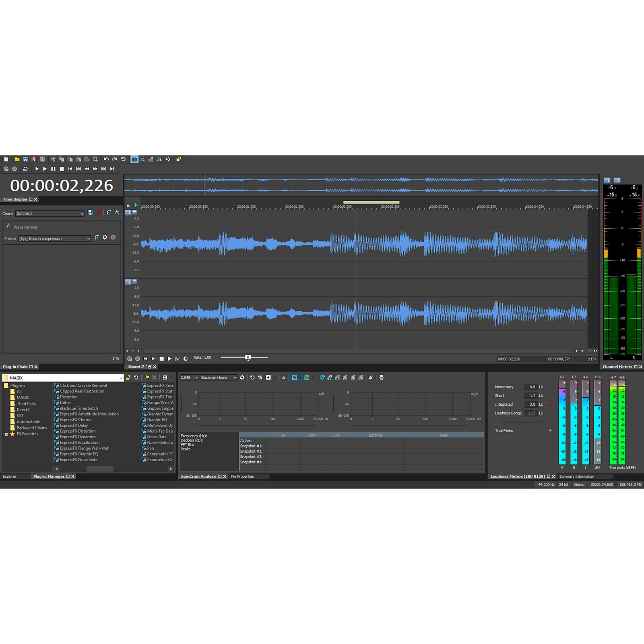Viewport: 644px width, 644px height.
Task: Expand the FX Favorites tree node
Action: [6, 434]
